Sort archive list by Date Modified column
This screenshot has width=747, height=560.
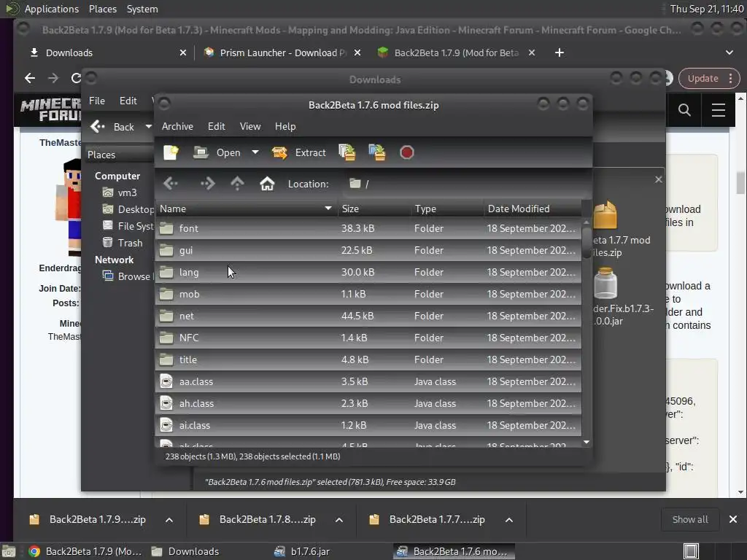(533, 209)
